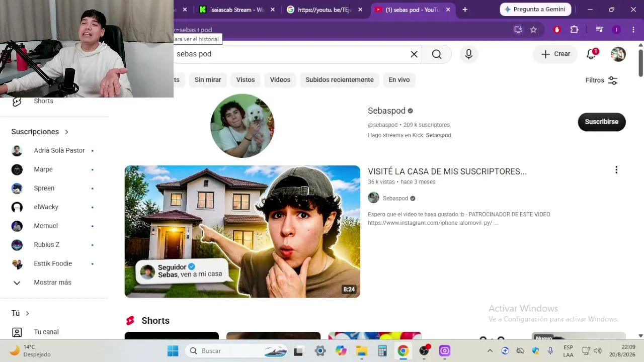Viewport: 644px width, 362px height.
Task: Subscribe to Sebaspod with Suscribirse
Action: tap(602, 122)
